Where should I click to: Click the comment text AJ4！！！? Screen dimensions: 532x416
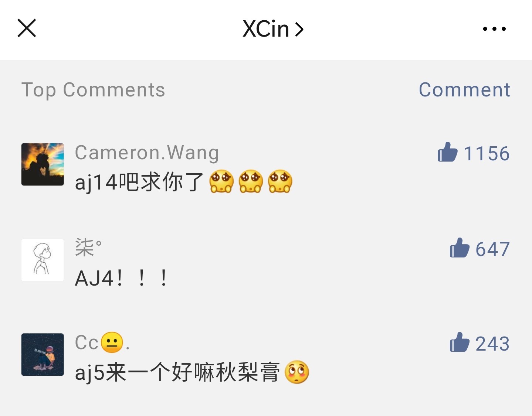point(122,278)
